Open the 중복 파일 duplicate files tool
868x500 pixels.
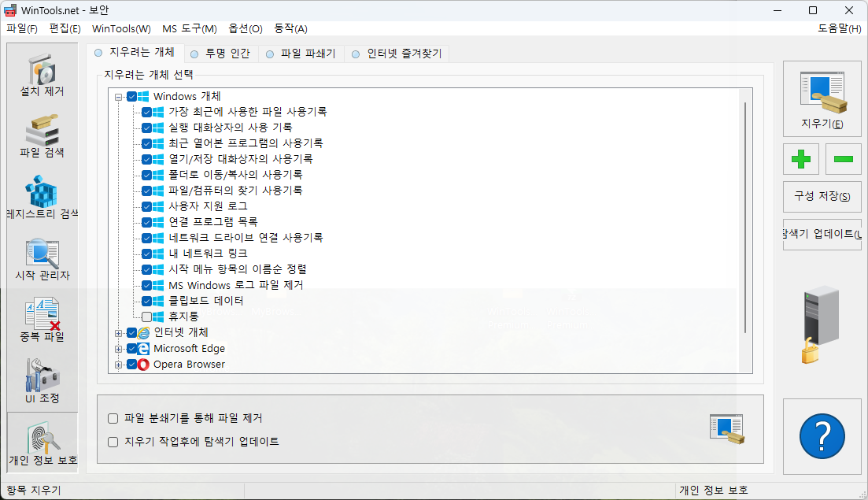point(42,320)
